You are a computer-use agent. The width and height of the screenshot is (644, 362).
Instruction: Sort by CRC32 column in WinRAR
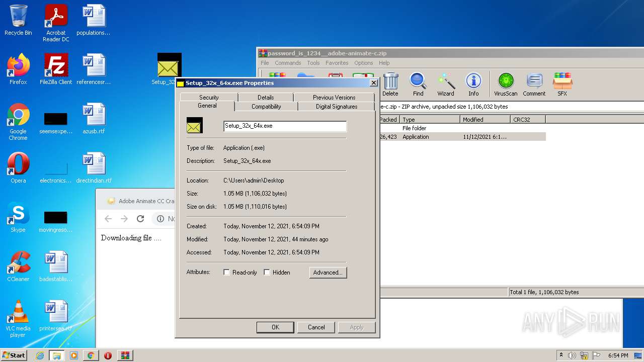click(528, 119)
